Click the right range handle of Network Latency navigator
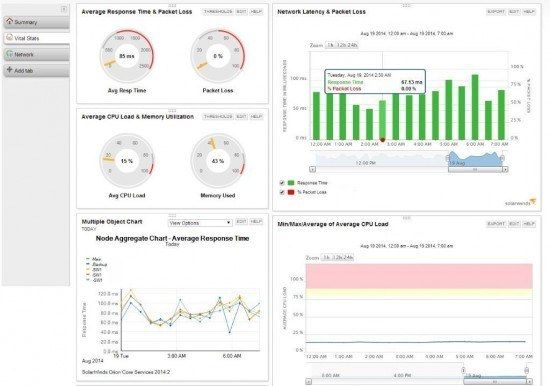Screen dimensions: 550x386 click(x=502, y=159)
